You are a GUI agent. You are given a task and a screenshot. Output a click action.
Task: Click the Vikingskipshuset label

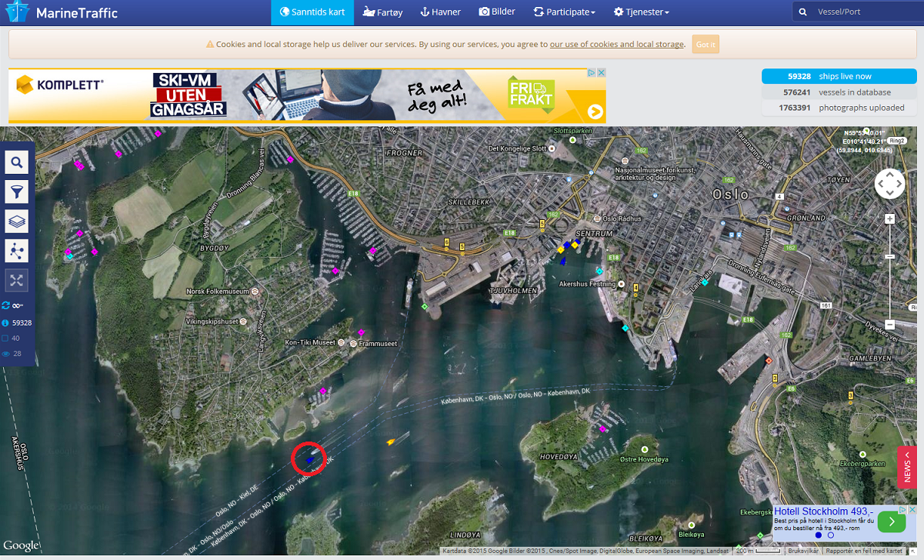point(212,321)
